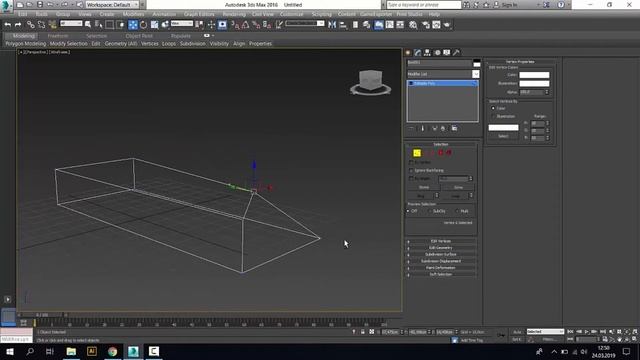Viewport: 640px width, 360px height.
Task: Open the Motion command panel tab
Action: tap(437, 53)
